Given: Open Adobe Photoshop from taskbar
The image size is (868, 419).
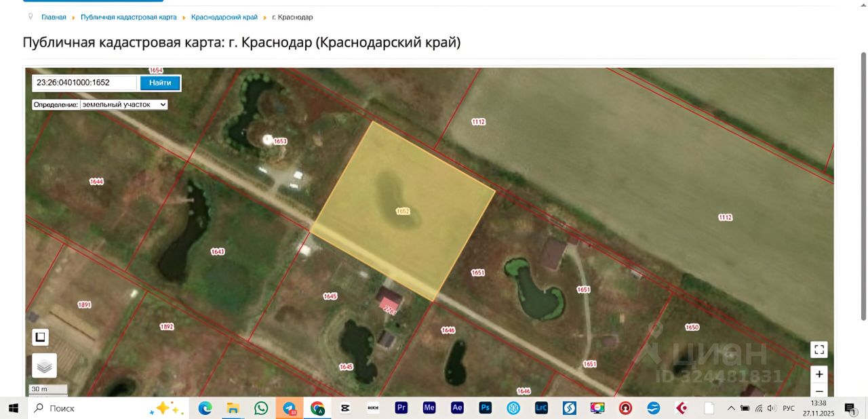Looking at the screenshot, I should tap(486, 408).
